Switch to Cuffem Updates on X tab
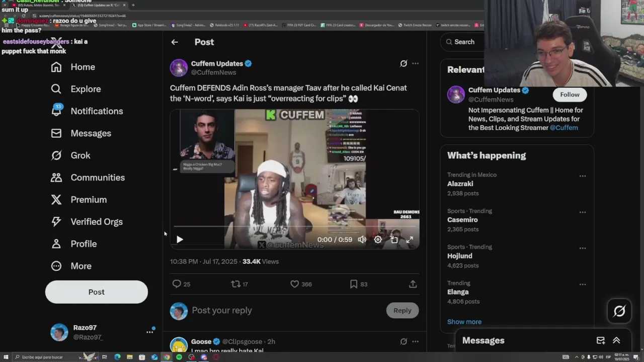 (98, 5)
